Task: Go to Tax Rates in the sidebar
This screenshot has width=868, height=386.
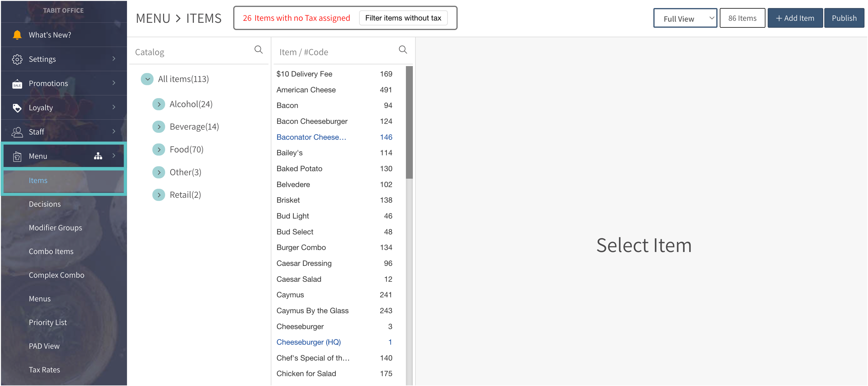Action: pyautogui.click(x=44, y=369)
